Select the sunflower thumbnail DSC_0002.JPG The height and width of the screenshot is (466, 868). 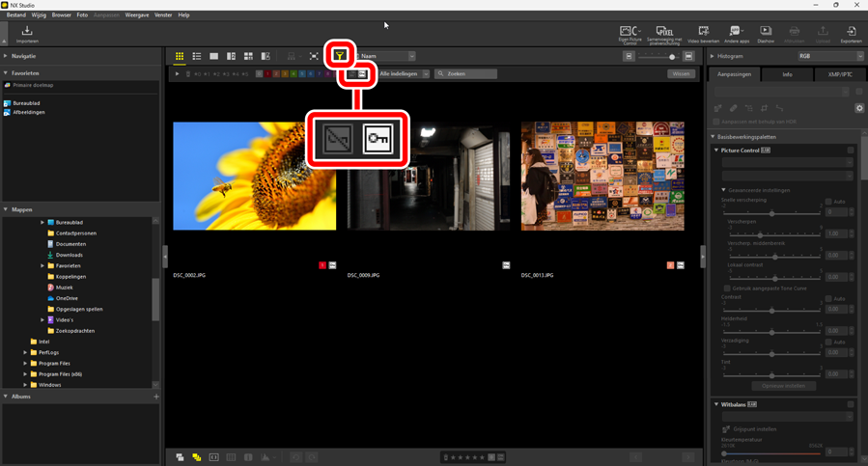[x=254, y=176]
